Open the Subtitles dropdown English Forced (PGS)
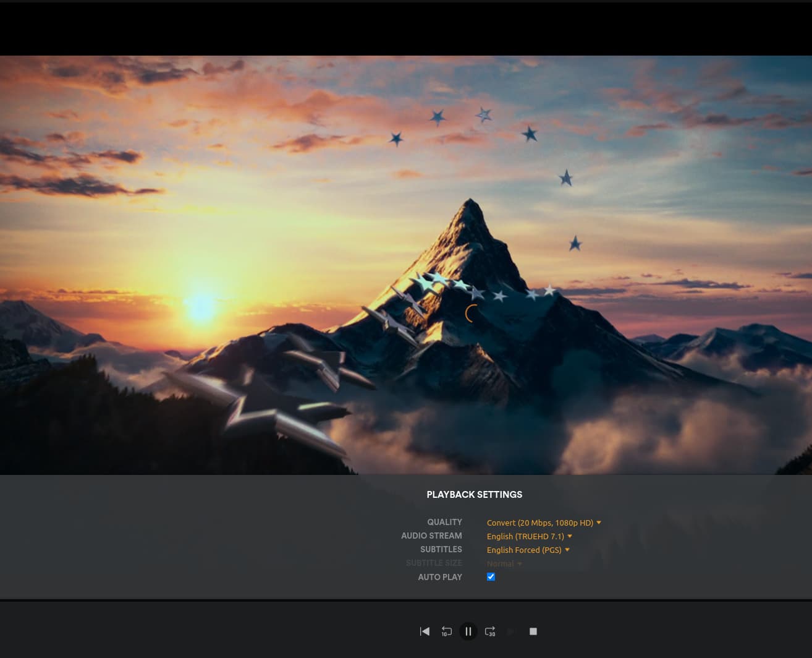This screenshot has height=658, width=812. pyautogui.click(x=528, y=550)
